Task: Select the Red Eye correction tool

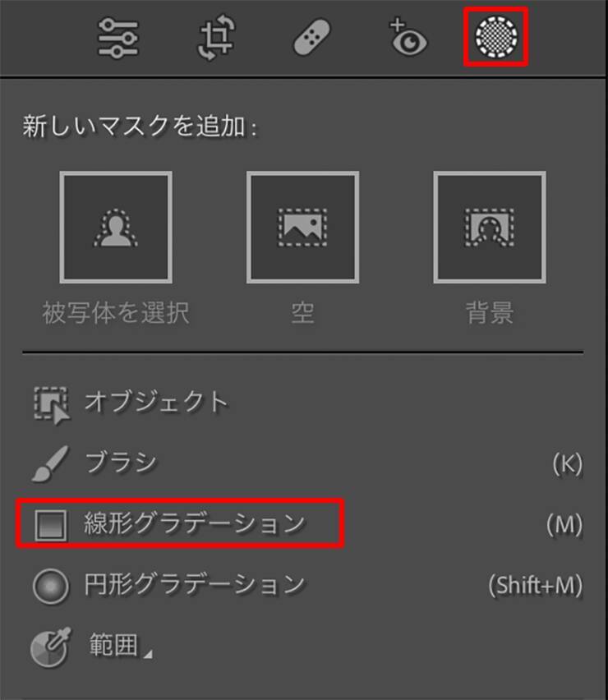Action: click(x=408, y=38)
